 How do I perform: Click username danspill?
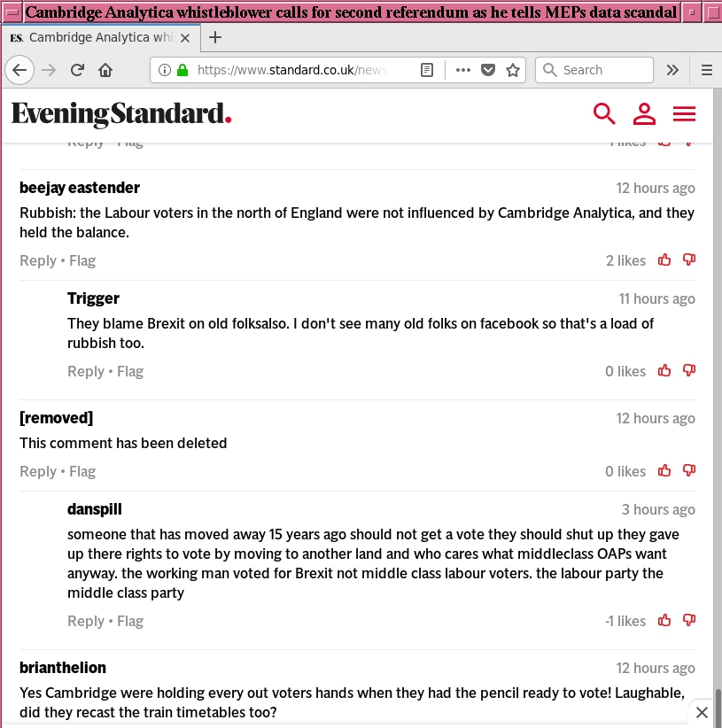[95, 509]
